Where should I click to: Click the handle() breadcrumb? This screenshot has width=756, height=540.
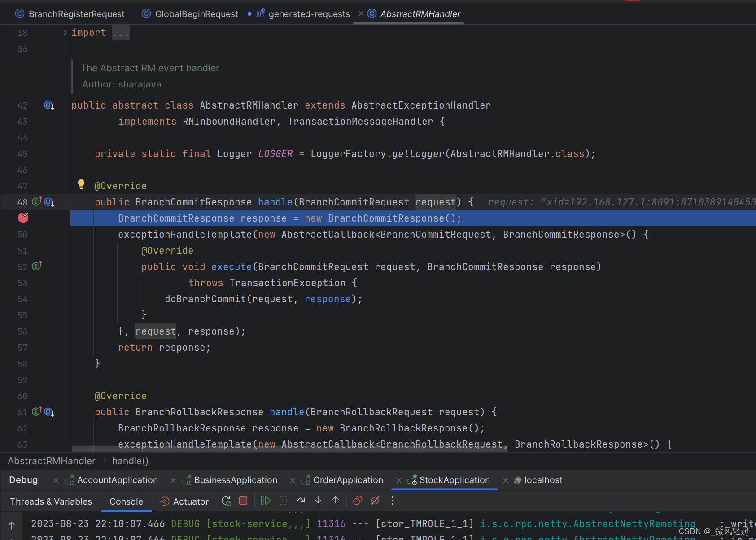tap(130, 461)
